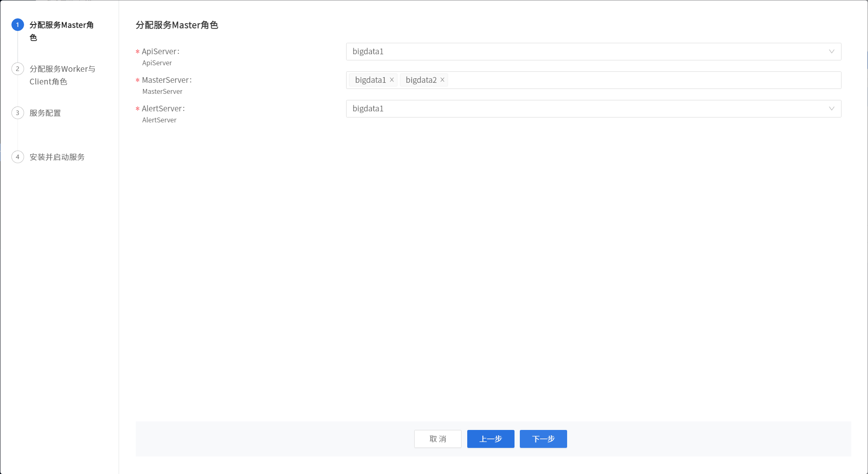
Task: Click step 4 circle icon
Action: pos(18,157)
